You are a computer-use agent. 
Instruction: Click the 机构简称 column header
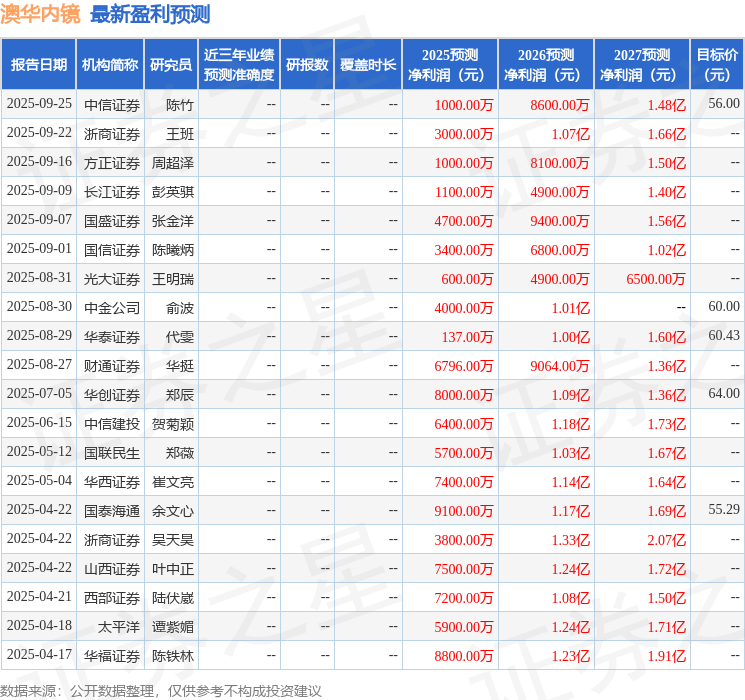click(110, 65)
